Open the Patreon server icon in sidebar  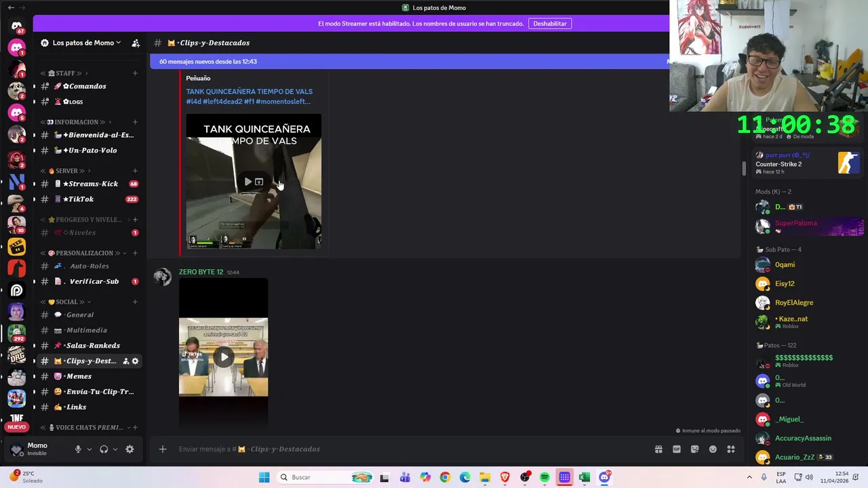tap(16, 290)
